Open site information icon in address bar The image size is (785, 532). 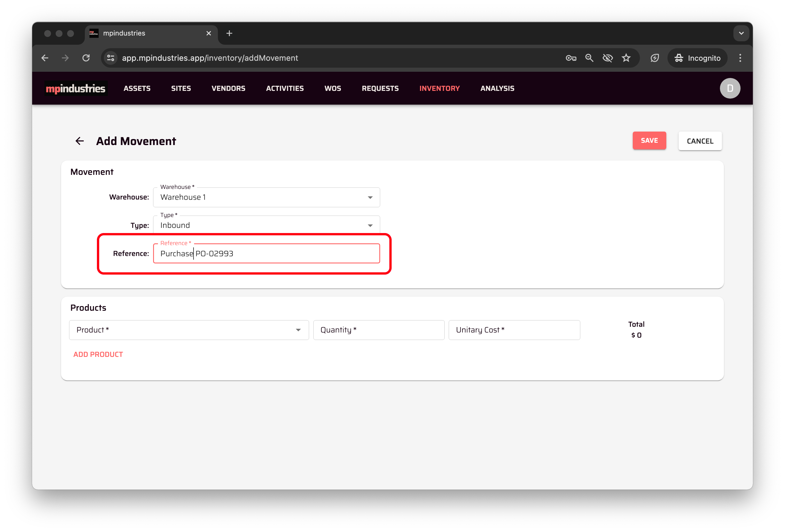(x=110, y=58)
